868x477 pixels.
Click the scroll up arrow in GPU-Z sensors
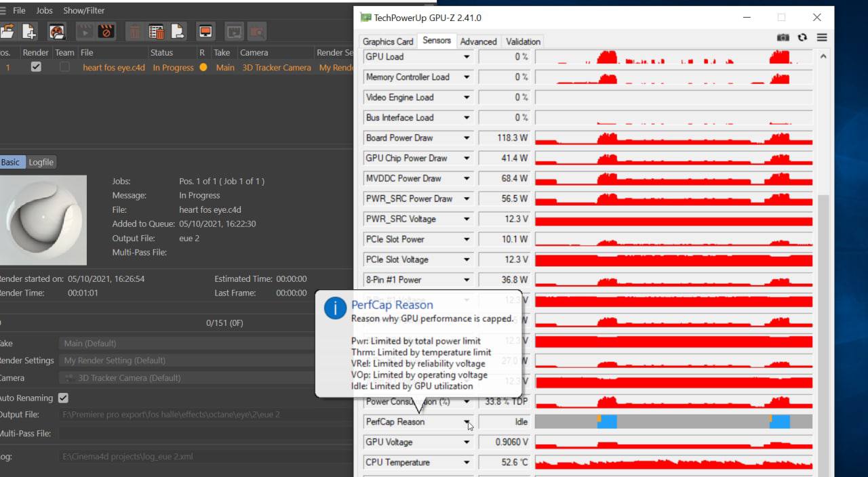(823, 57)
